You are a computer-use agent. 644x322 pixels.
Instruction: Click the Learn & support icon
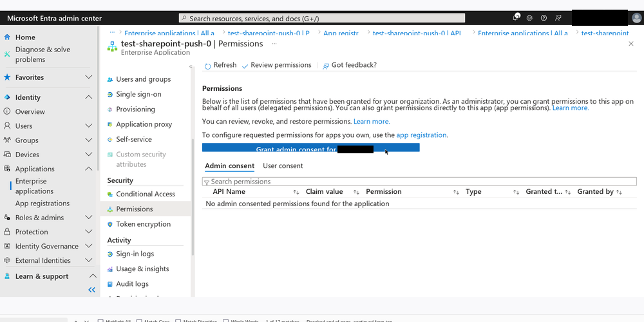[x=7, y=276]
